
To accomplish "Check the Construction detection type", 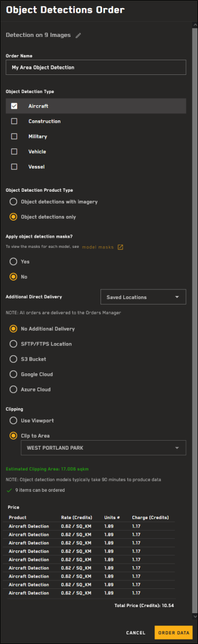I will tap(14, 121).
